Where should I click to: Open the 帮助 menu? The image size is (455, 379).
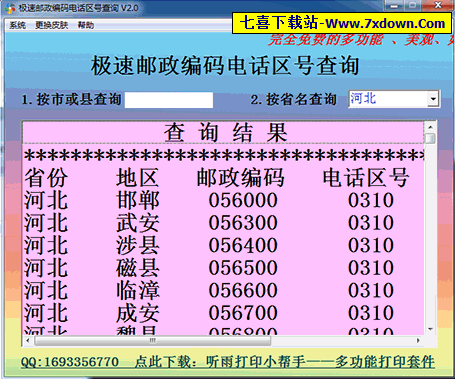(86, 25)
